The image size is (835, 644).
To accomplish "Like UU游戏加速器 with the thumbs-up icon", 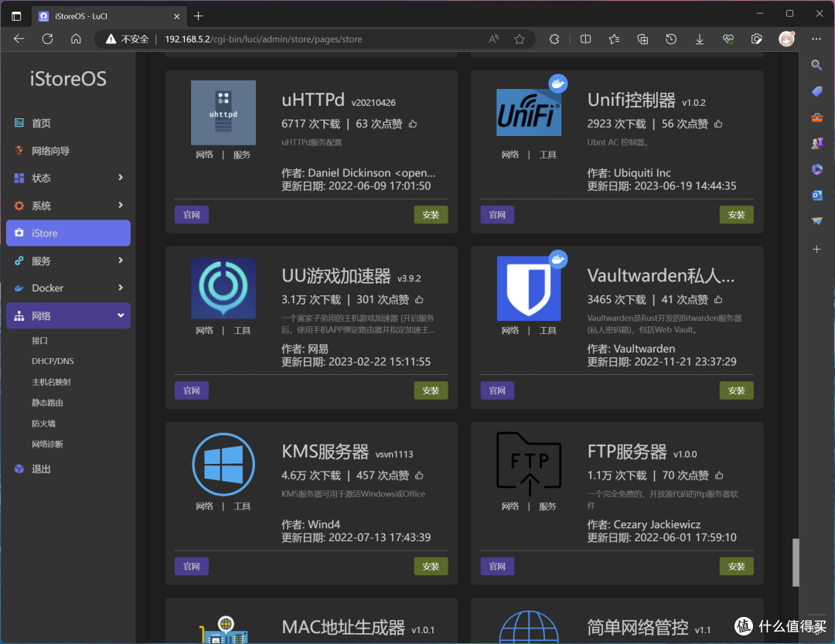I will pos(419,299).
